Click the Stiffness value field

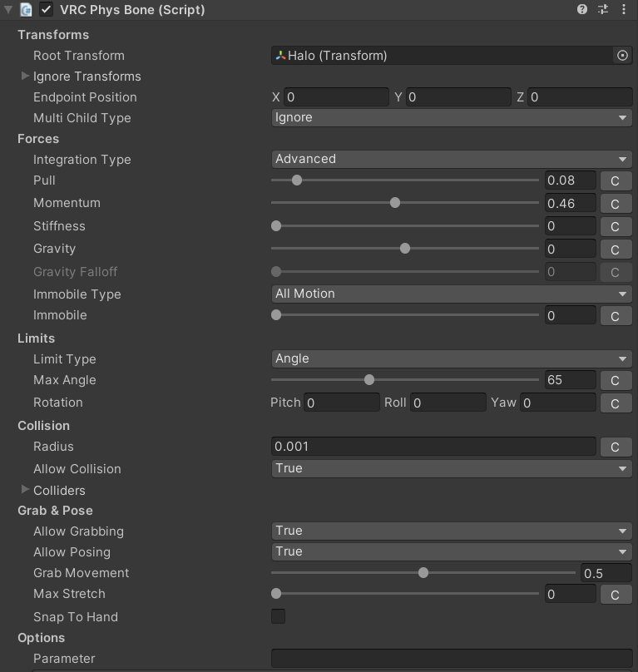[x=571, y=226]
